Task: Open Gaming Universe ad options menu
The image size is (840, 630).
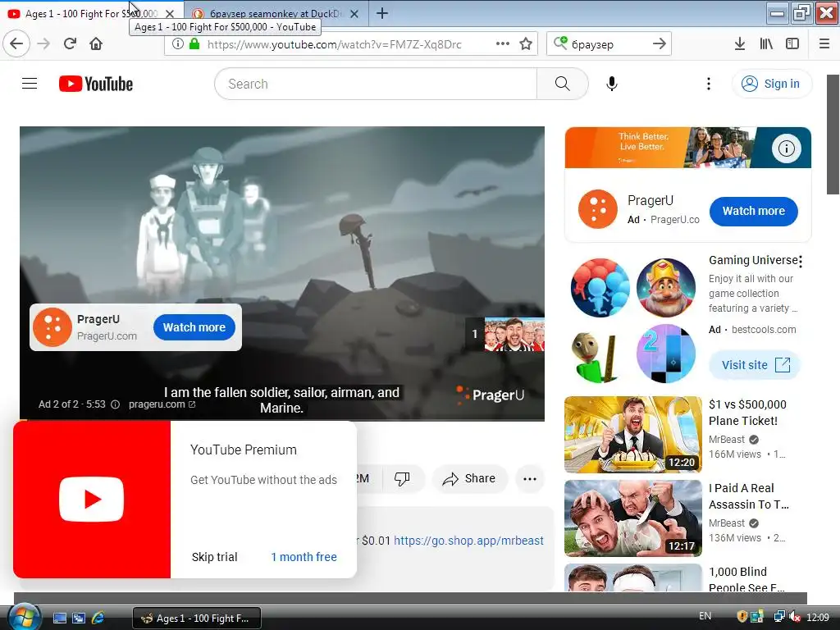Action: (x=801, y=262)
